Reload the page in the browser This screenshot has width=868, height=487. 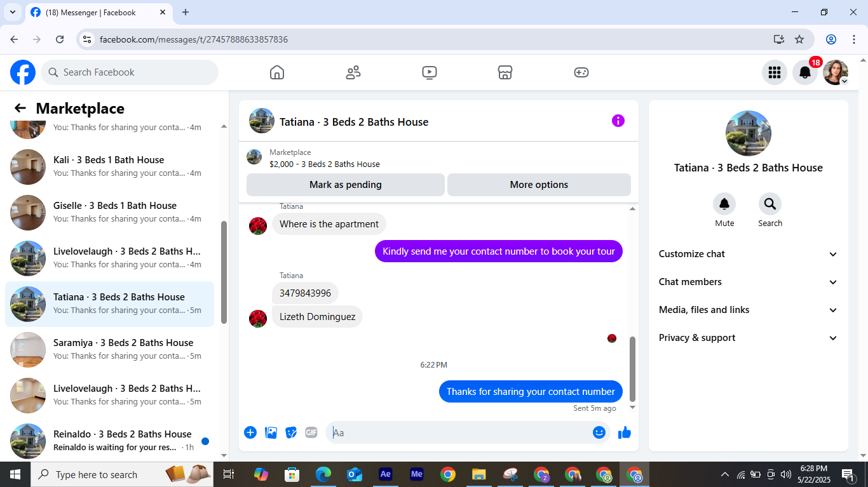click(x=60, y=39)
